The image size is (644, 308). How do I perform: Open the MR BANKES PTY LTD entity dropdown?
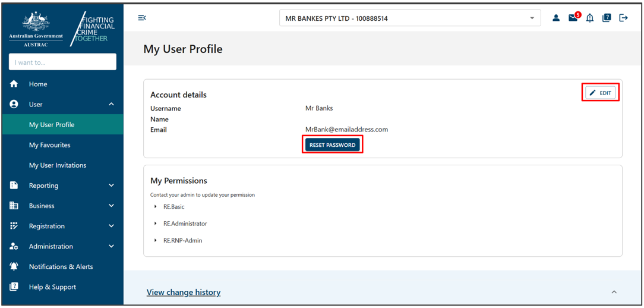click(x=410, y=18)
